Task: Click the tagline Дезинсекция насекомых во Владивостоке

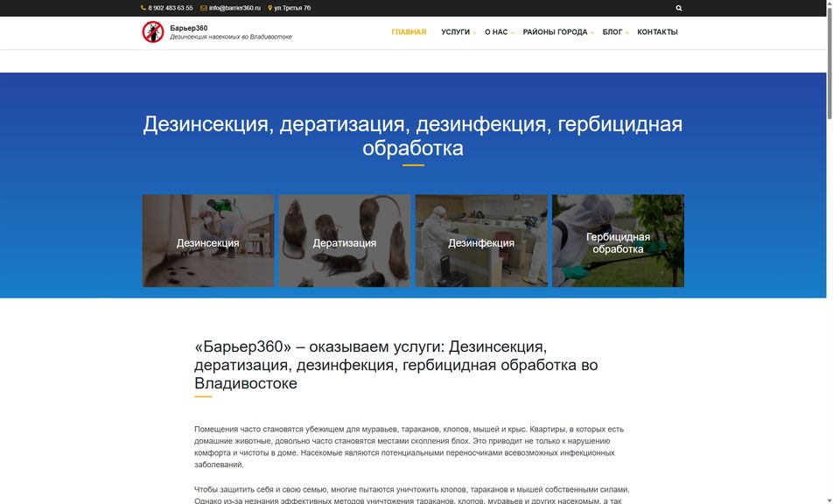Action: pos(231,37)
